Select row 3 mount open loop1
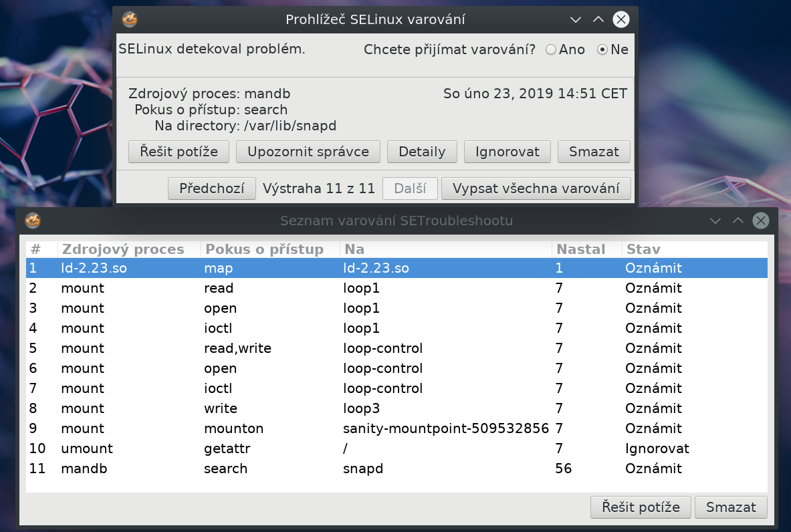This screenshot has width=791, height=532. pos(397,308)
